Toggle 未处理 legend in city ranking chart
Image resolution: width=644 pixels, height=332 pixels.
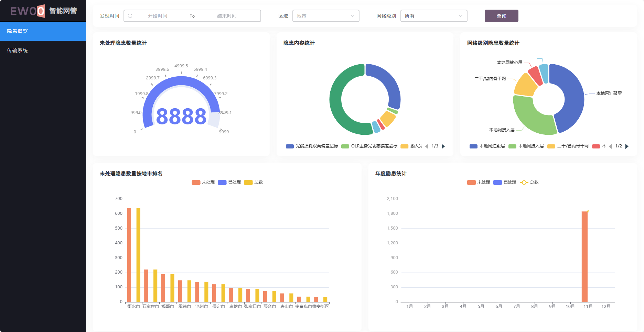[203, 182]
